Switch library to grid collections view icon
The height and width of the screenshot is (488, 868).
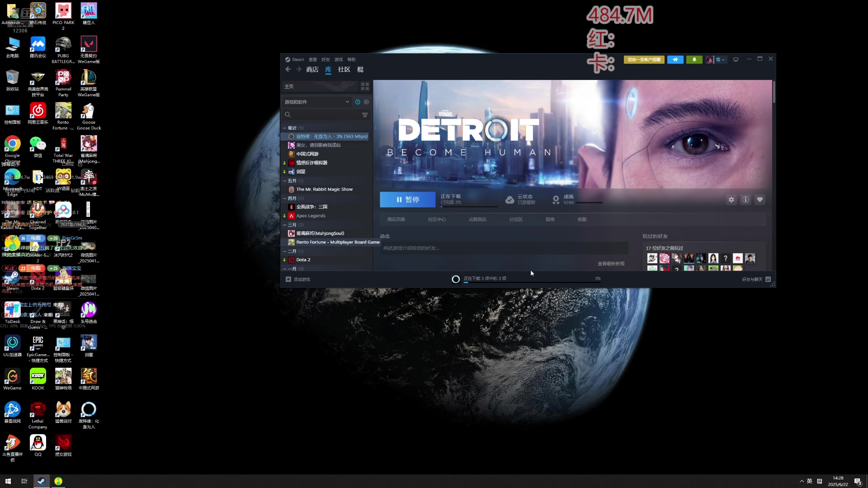(x=365, y=86)
